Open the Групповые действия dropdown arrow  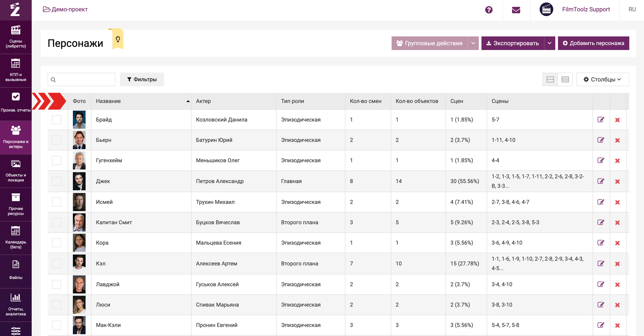point(473,43)
